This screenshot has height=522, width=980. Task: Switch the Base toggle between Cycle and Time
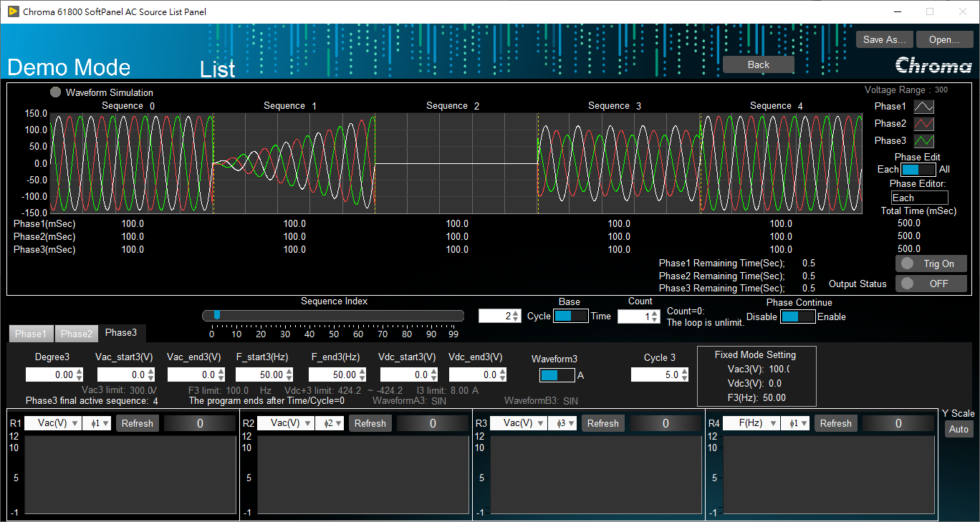(x=571, y=316)
